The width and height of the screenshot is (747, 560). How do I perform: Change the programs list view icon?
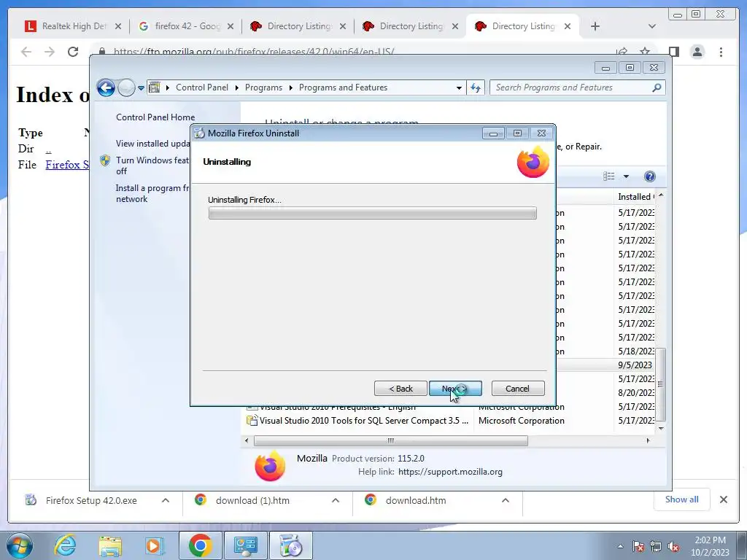(x=609, y=176)
